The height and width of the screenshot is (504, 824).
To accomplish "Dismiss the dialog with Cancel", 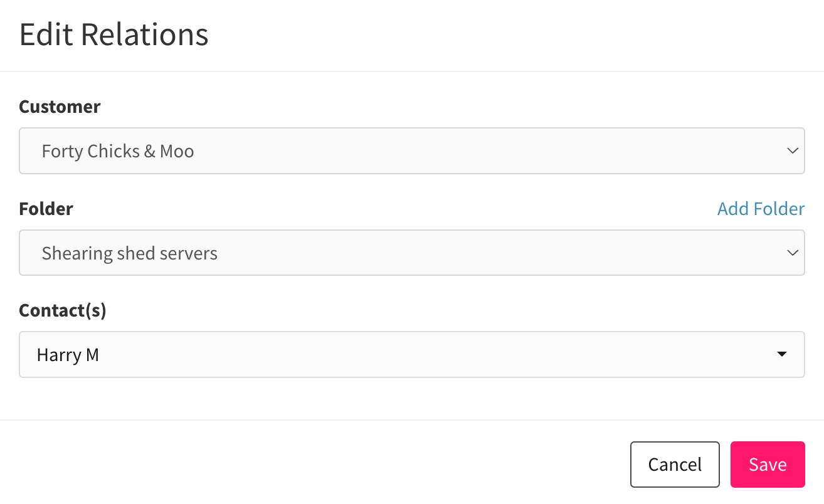I will coord(675,465).
